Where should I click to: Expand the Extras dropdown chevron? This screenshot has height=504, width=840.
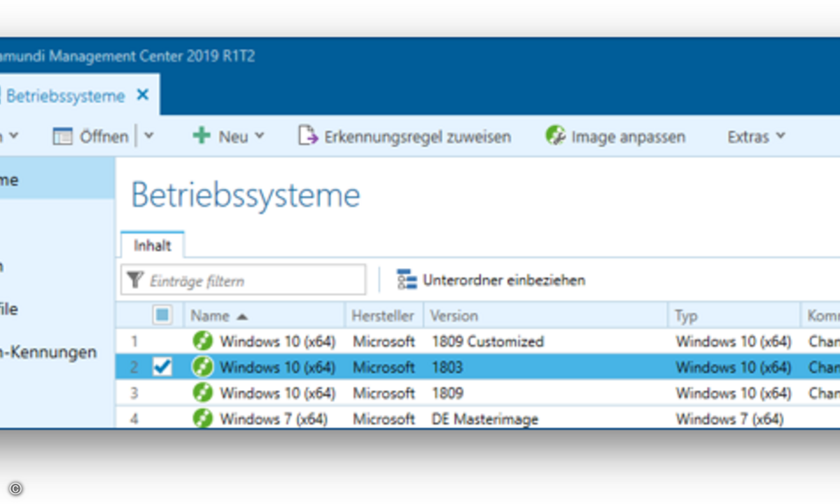(x=780, y=136)
